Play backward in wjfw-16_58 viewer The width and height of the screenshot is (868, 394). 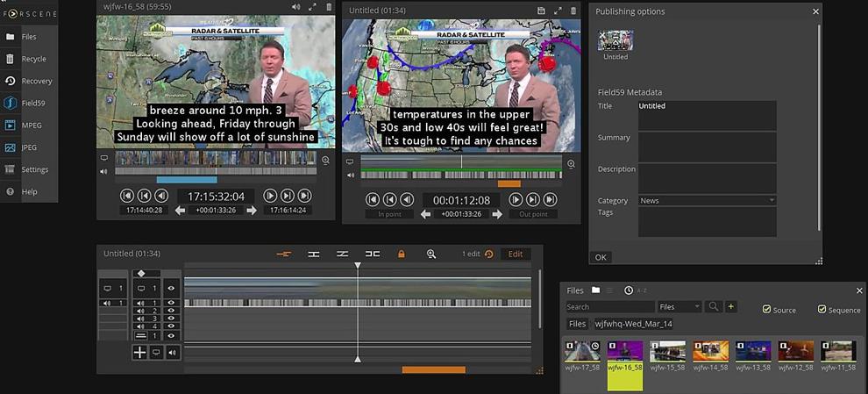161,195
